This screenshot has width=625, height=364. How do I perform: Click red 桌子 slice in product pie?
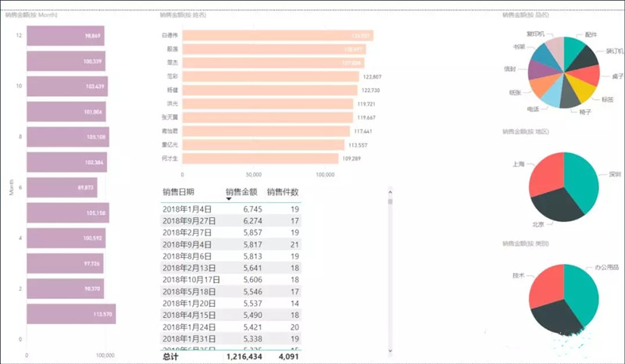coord(588,75)
